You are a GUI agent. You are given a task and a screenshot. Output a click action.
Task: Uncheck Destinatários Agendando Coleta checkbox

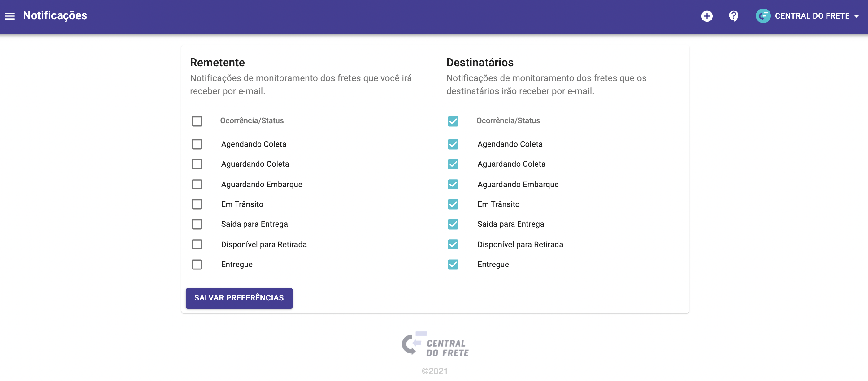pyautogui.click(x=453, y=144)
